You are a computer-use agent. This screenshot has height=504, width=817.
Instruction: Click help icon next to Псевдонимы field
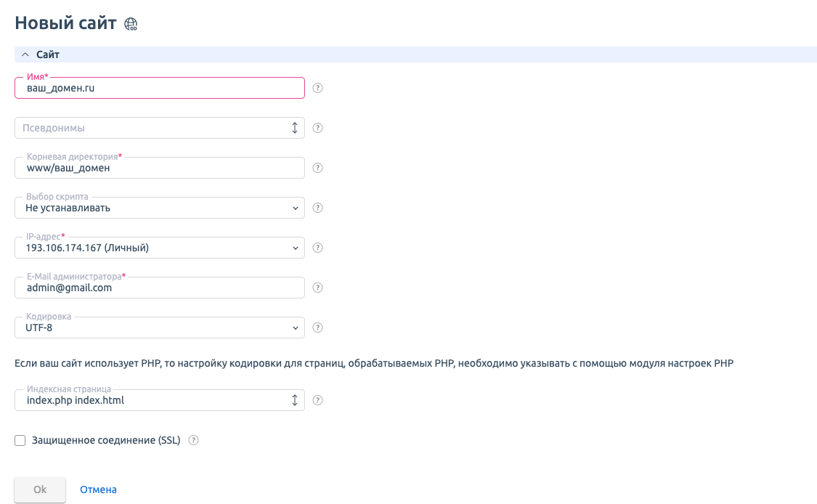(317, 128)
